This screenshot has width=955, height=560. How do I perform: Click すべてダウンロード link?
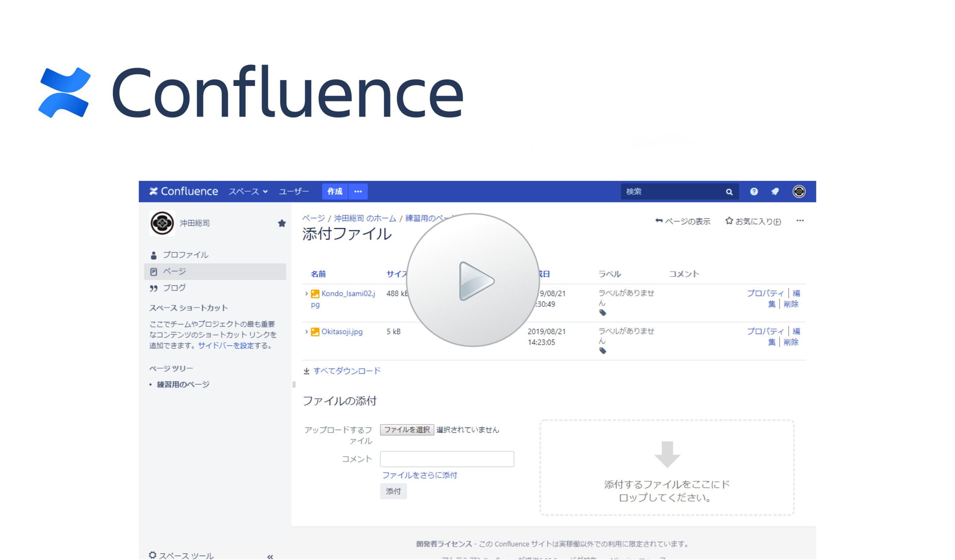pyautogui.click(x=347, y=371)
